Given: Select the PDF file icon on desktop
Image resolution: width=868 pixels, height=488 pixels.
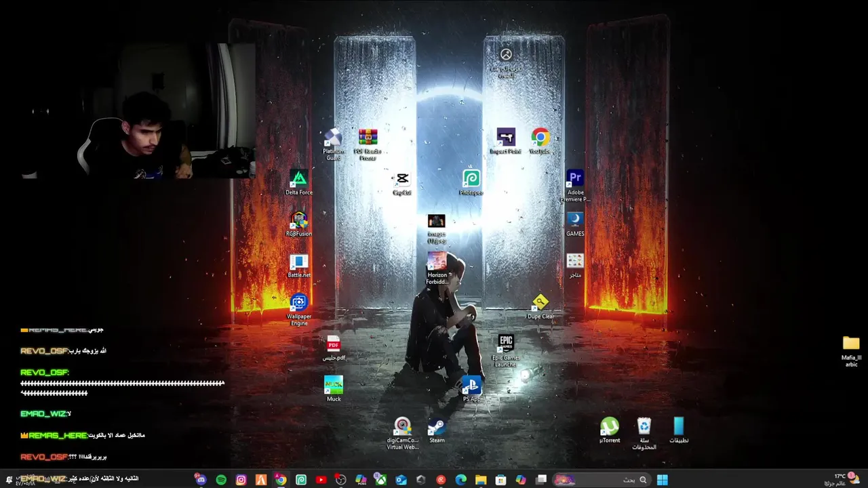Looking at the screenshot, I should point(333,348).
